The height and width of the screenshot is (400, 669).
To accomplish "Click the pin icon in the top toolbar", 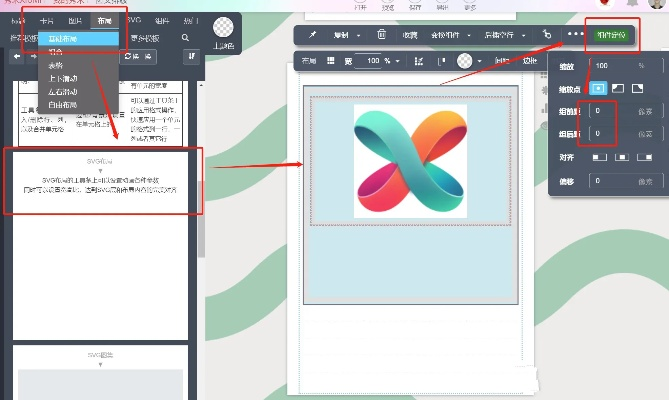I will (312, 34).
